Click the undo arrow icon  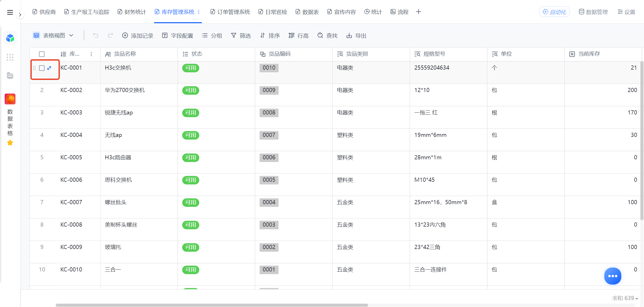pos(96,35)
